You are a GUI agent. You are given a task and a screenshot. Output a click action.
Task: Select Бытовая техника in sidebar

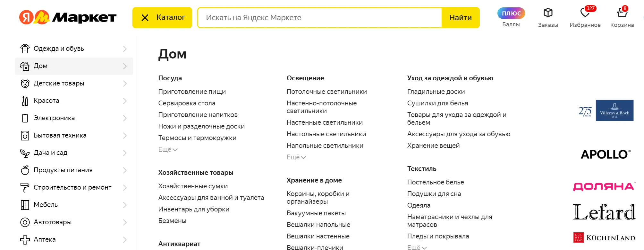[60, 135]
